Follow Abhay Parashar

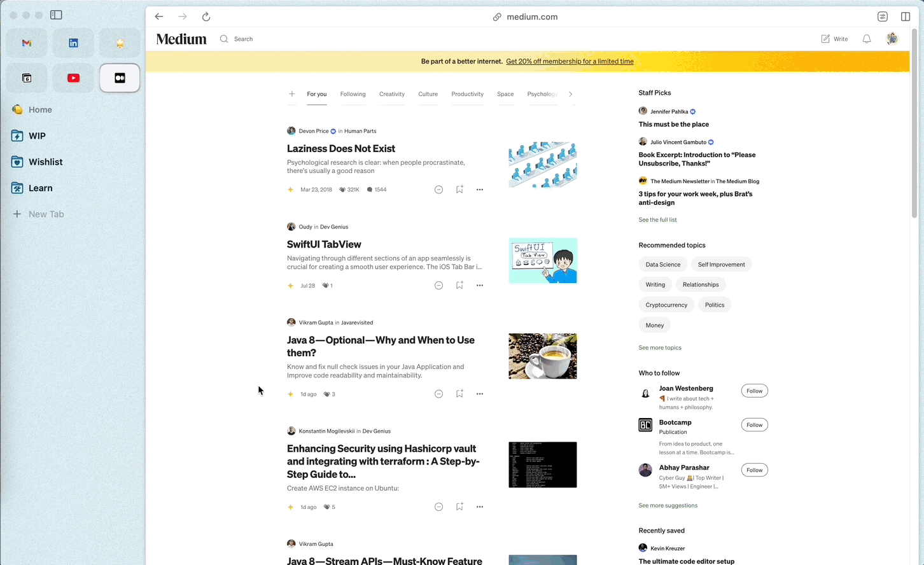754,470
